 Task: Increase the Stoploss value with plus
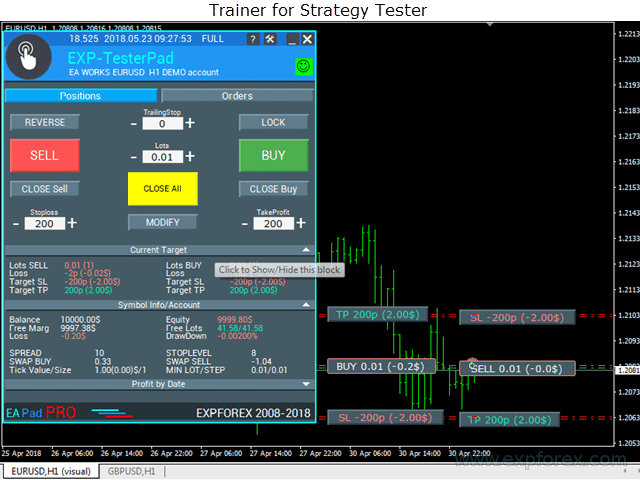72,223
